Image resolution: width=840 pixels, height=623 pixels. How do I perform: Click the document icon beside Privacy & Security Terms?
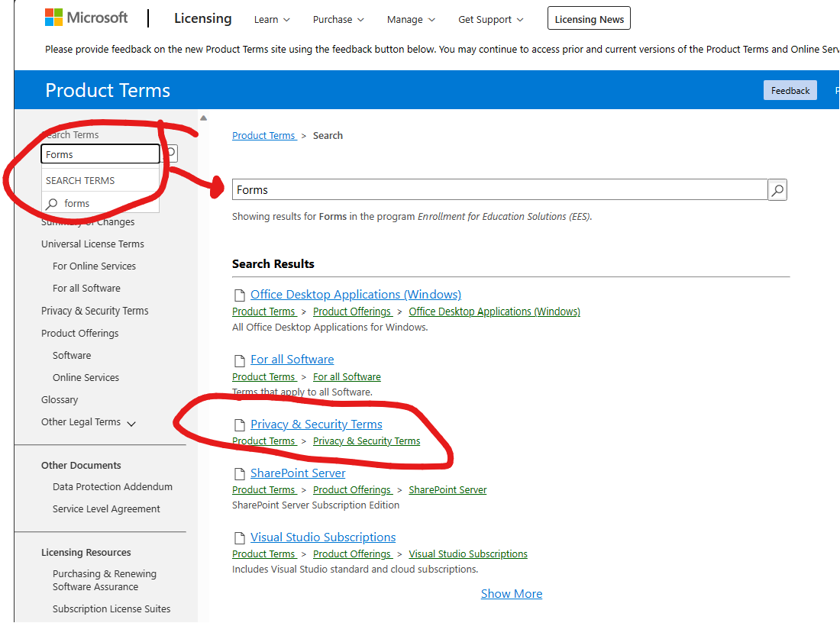239,424
